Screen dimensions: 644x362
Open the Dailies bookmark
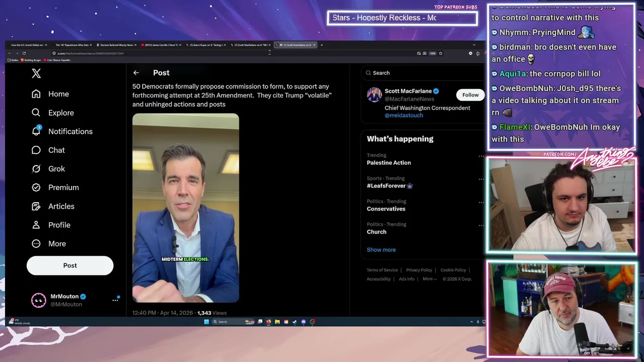point(13,60)
